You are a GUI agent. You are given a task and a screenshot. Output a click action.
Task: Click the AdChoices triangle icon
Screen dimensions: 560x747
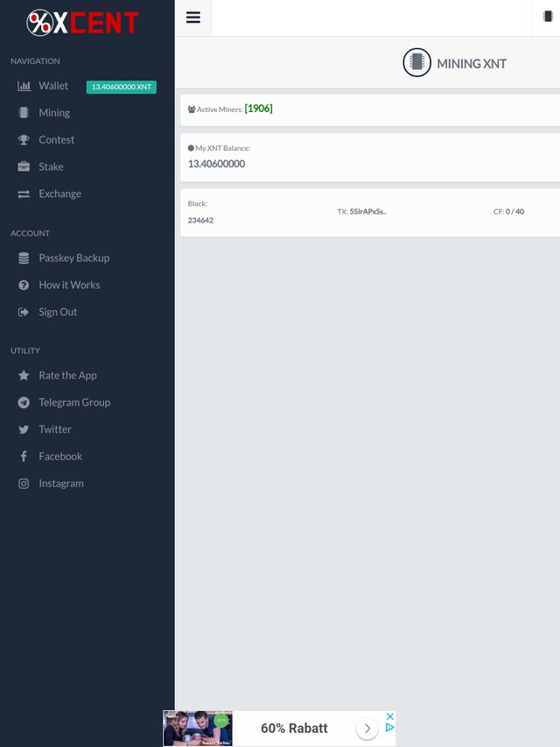click(390, 727)
